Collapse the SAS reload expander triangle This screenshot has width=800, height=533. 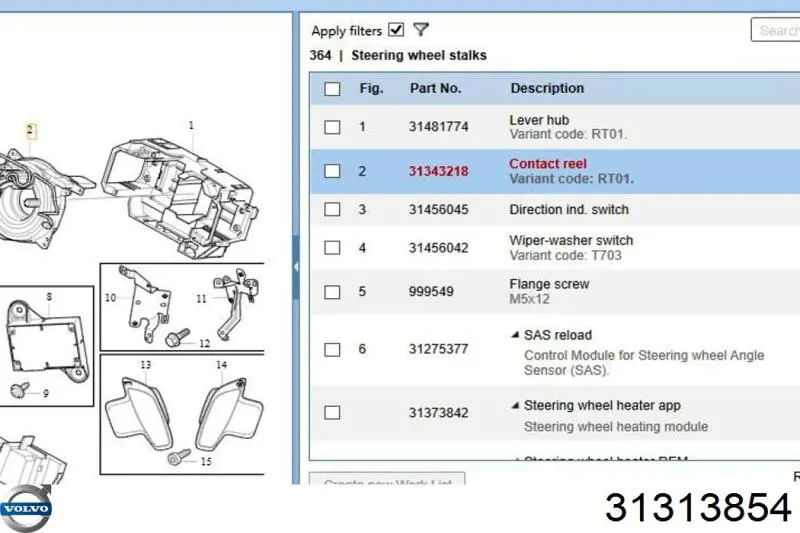(515, 336)
